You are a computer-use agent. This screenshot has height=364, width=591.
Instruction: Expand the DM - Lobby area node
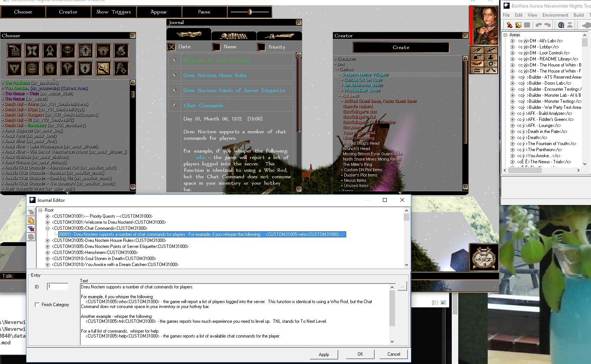[x=512, y=47]
